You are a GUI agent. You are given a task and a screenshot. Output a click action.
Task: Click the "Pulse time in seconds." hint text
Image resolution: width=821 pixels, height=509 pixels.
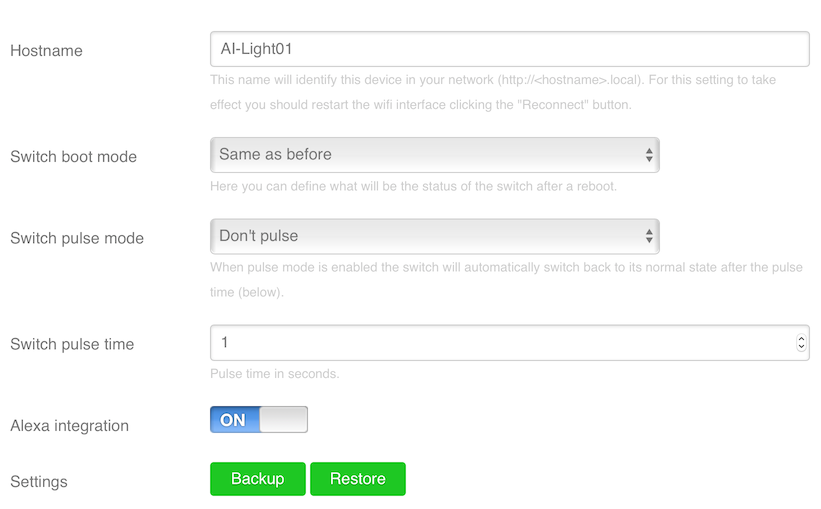pos(275,374)
